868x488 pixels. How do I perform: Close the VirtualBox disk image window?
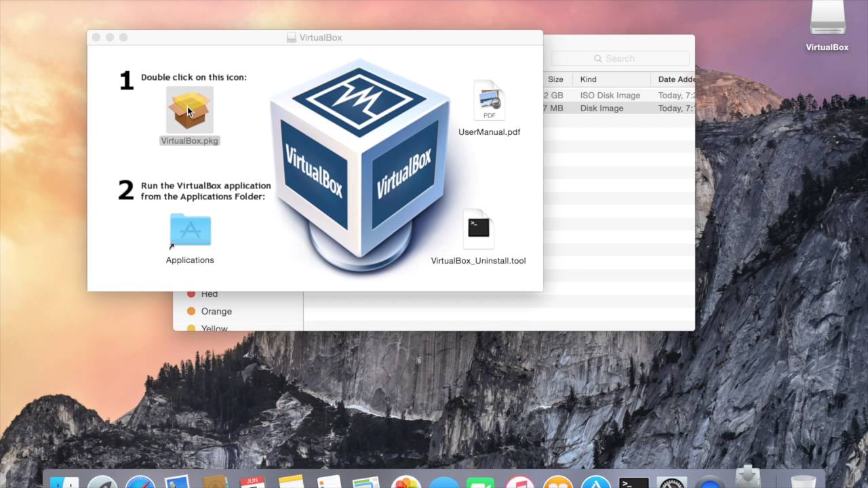(x=96, y=37)
